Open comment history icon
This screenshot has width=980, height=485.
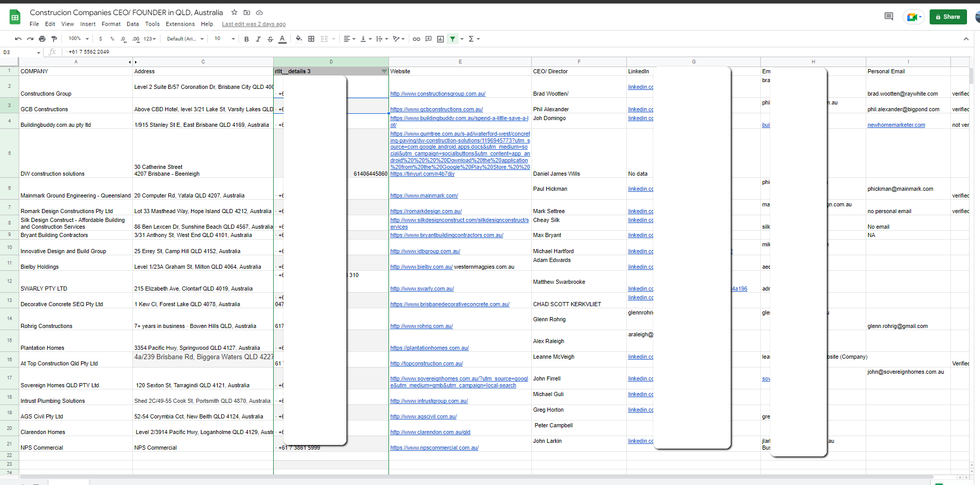(x=889, y=17)
